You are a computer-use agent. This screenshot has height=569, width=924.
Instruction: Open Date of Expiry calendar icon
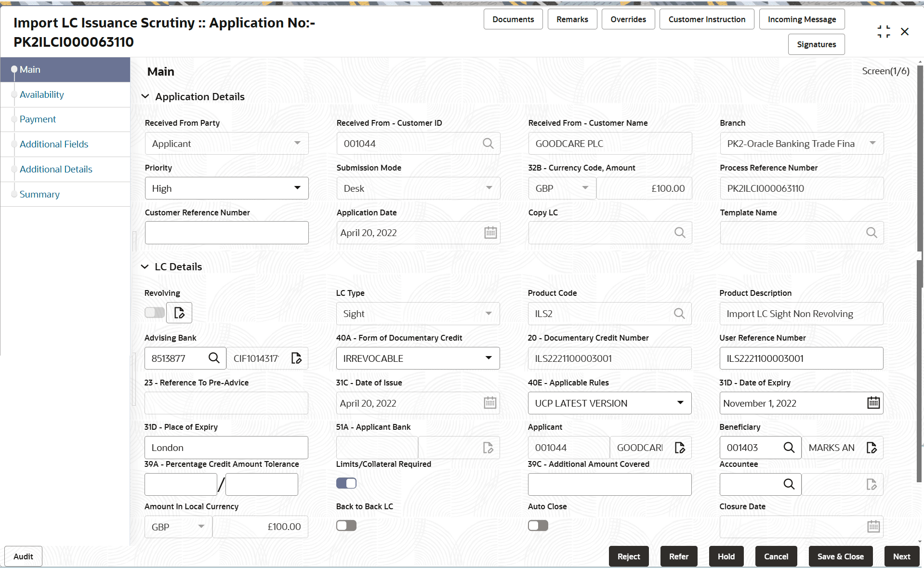tap(873, 403)
